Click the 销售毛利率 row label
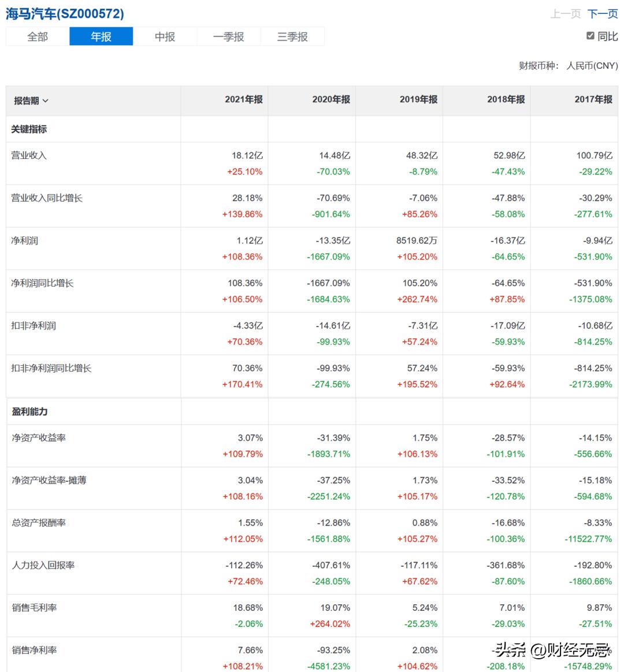Image resolution: width=624 pixels, height=672 pixels. [x=35, y=607]
